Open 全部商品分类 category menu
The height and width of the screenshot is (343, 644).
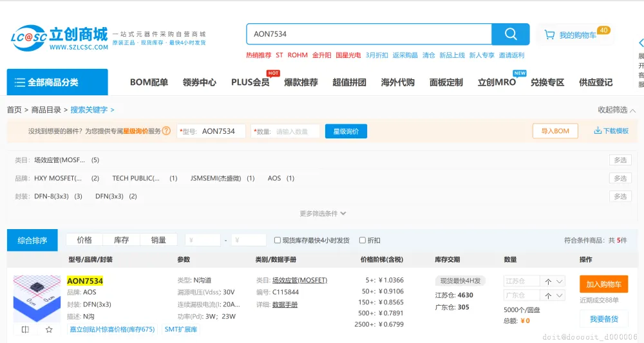[x=57, y=82]
